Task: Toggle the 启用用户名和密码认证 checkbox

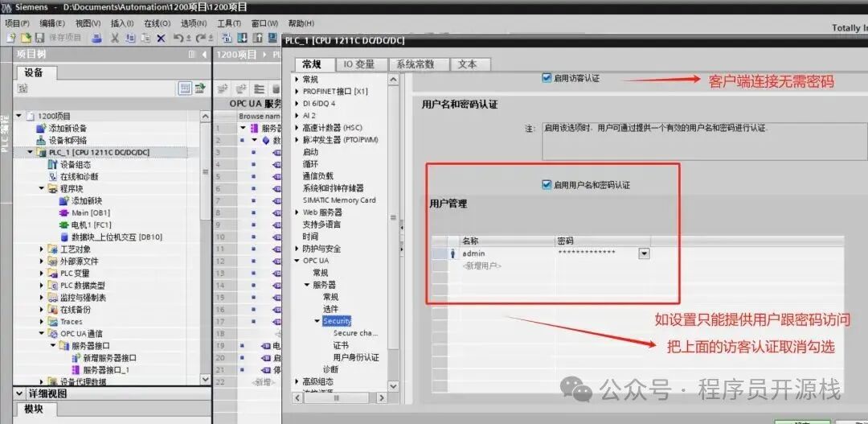Action: (x=547, y=184)
